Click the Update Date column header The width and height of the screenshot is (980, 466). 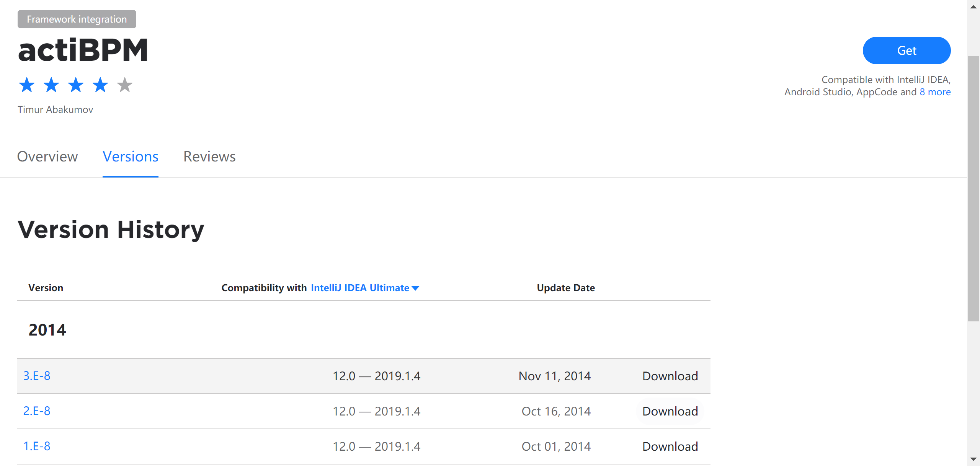[566, 288]
